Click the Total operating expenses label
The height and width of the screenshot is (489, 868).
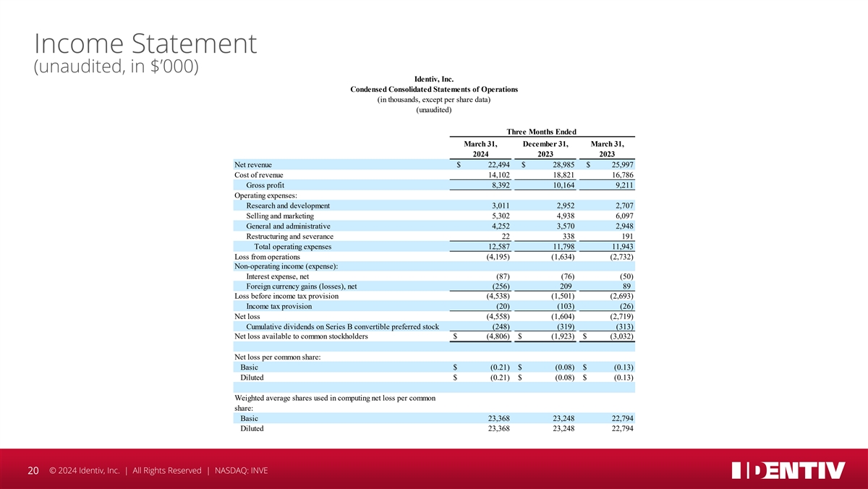point(293,246)
